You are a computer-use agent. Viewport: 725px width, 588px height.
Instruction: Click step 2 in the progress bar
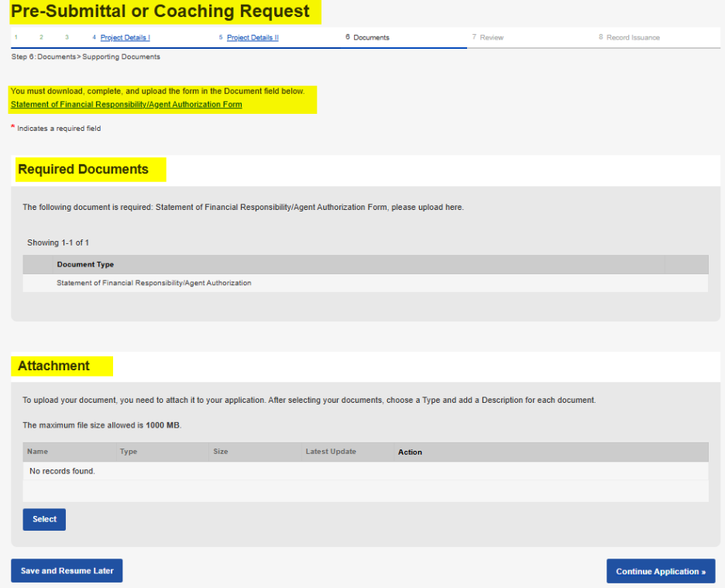click(x=41, y=36)
